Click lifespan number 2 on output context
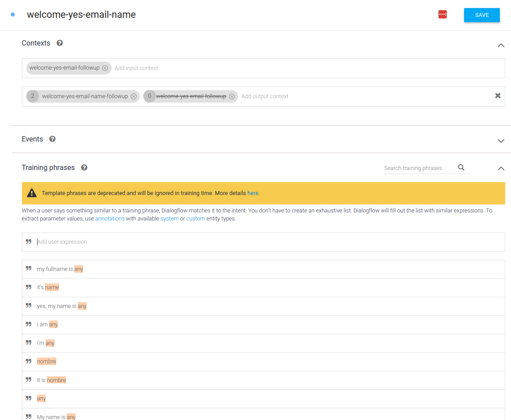The width and height of the screenshot is (511, 420). [x=33, y=96]
